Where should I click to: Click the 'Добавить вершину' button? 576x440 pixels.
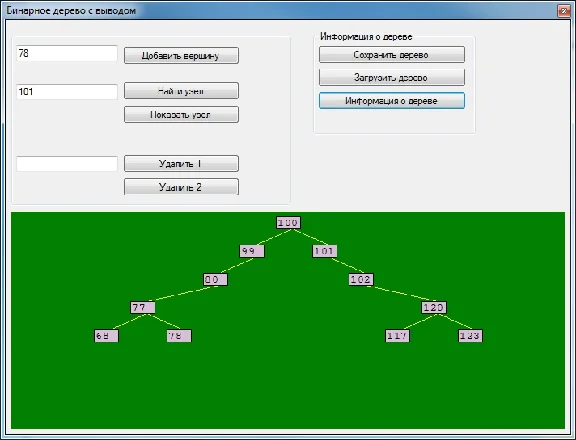(x=181, y=55)
